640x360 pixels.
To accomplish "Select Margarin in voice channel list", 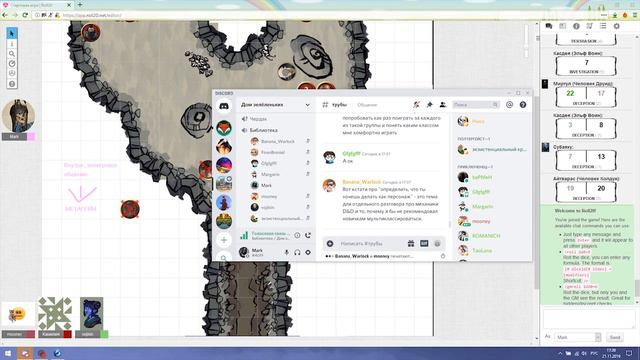I will tap(270, 174).
